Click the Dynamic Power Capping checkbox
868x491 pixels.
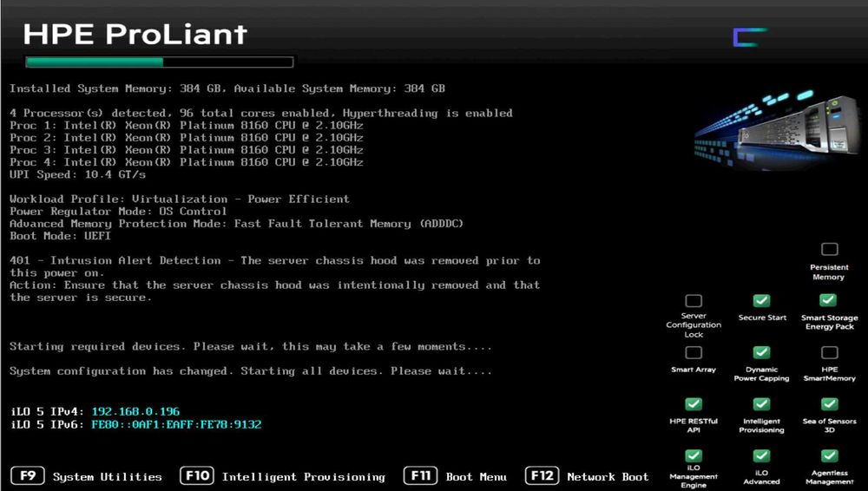[762, 352]
